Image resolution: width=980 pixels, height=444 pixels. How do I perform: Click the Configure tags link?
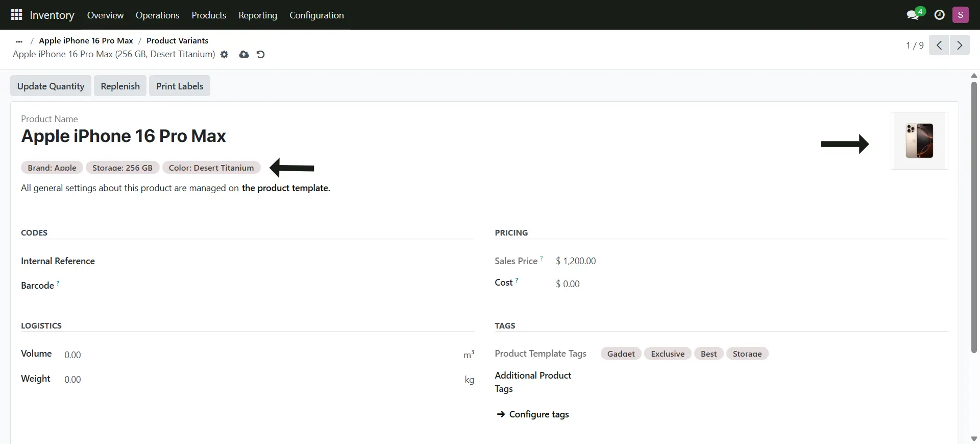tap(538, 414)
